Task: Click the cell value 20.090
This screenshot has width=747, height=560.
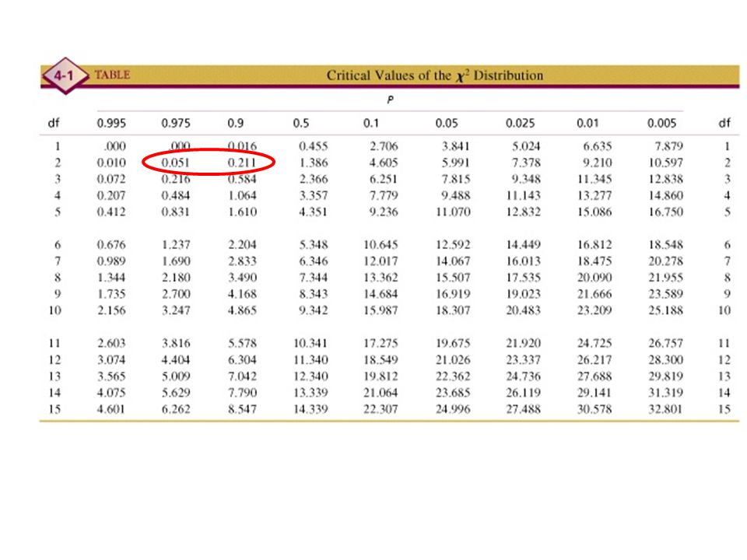Action: click(594, 278)
